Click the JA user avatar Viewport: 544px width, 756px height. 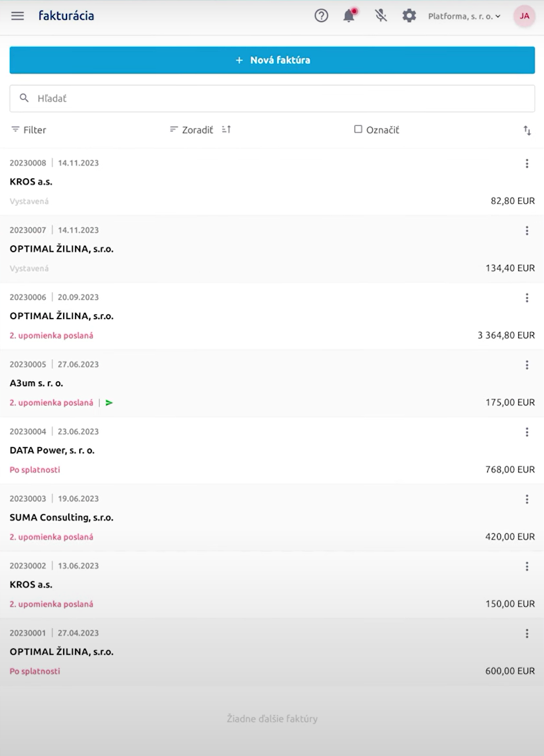[524, 16]
